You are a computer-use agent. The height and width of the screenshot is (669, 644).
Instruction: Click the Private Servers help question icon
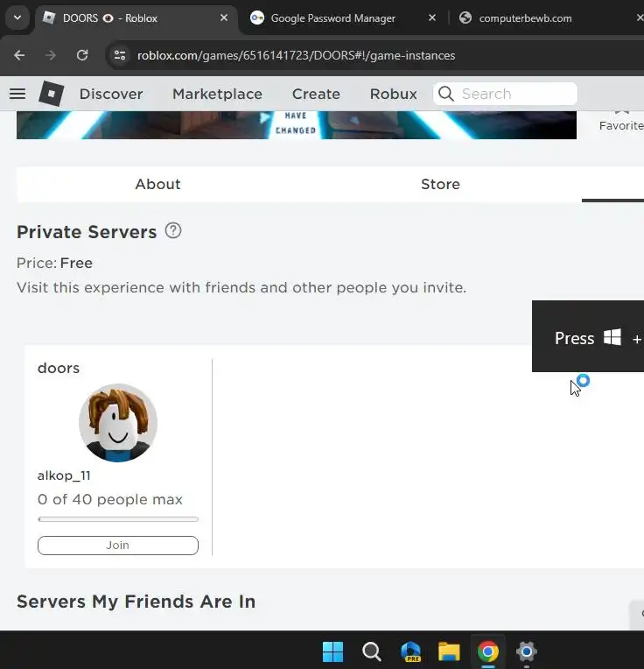pyautogui.click(x=173, y=231)
